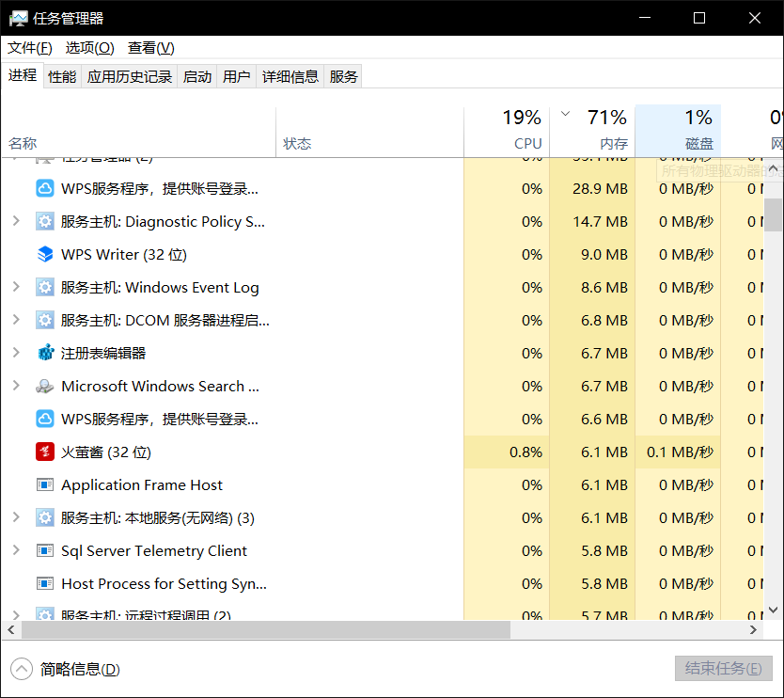Click the vertical scrollbar down arrow

773,610
